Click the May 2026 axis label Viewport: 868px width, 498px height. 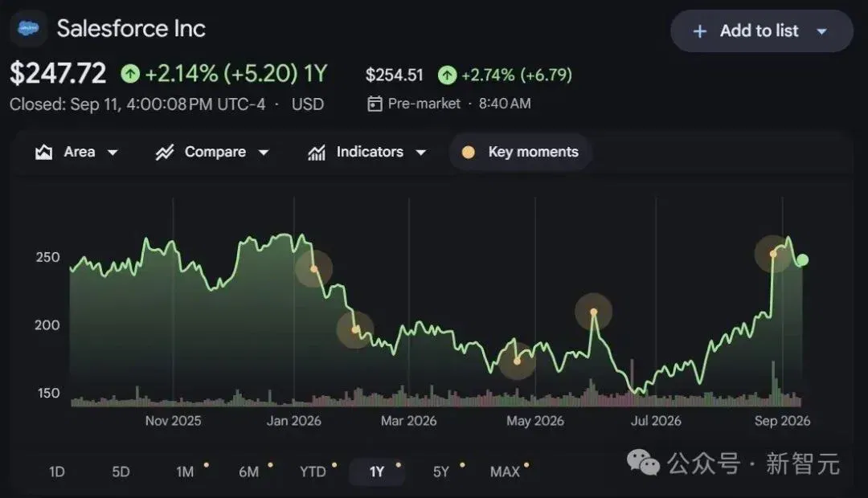(535, 421)
